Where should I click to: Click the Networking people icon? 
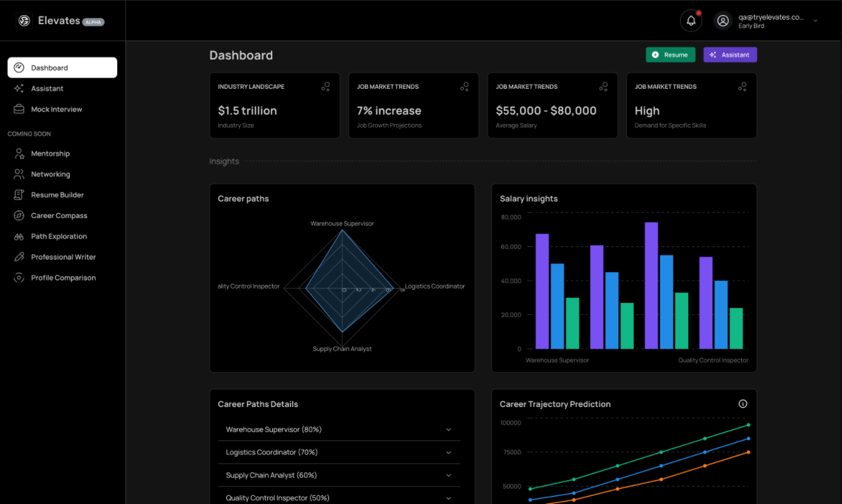pyautogui.click(x=19, y=174)
